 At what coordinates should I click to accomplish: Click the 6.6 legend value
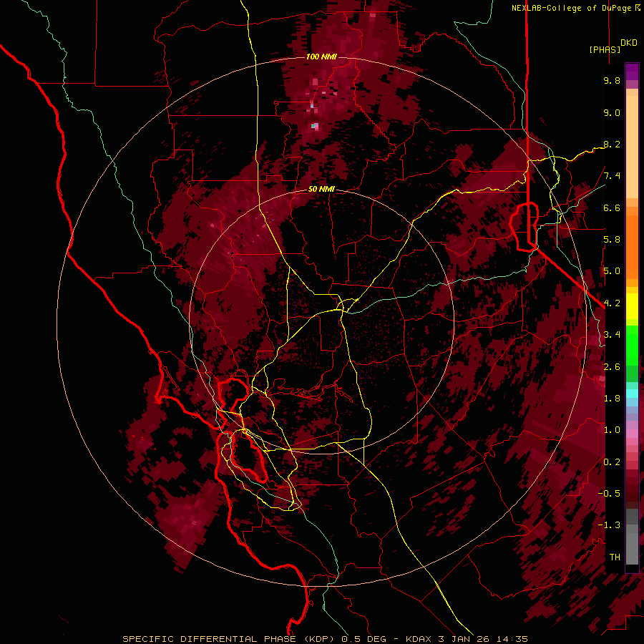pos(612,208)
